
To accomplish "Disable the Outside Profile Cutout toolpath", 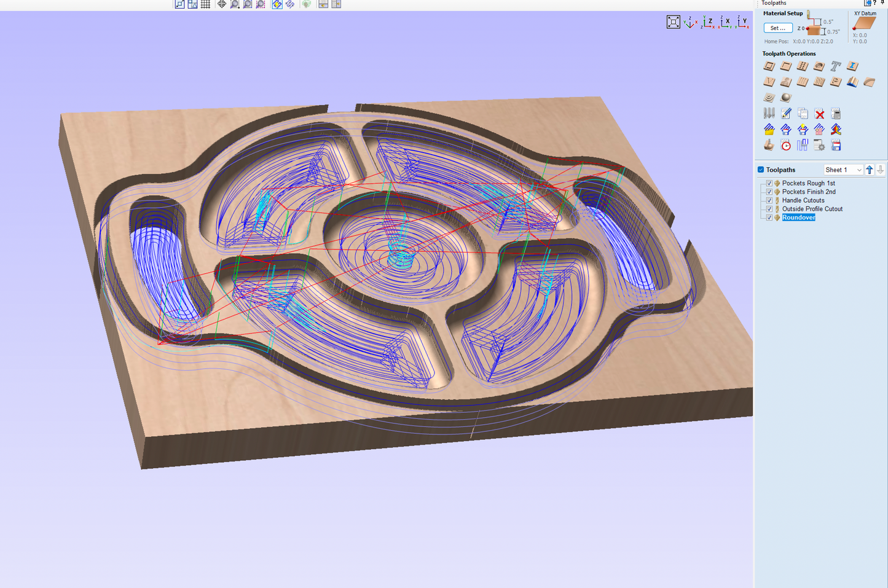I will pyautogui.click(x=769, y=209).
